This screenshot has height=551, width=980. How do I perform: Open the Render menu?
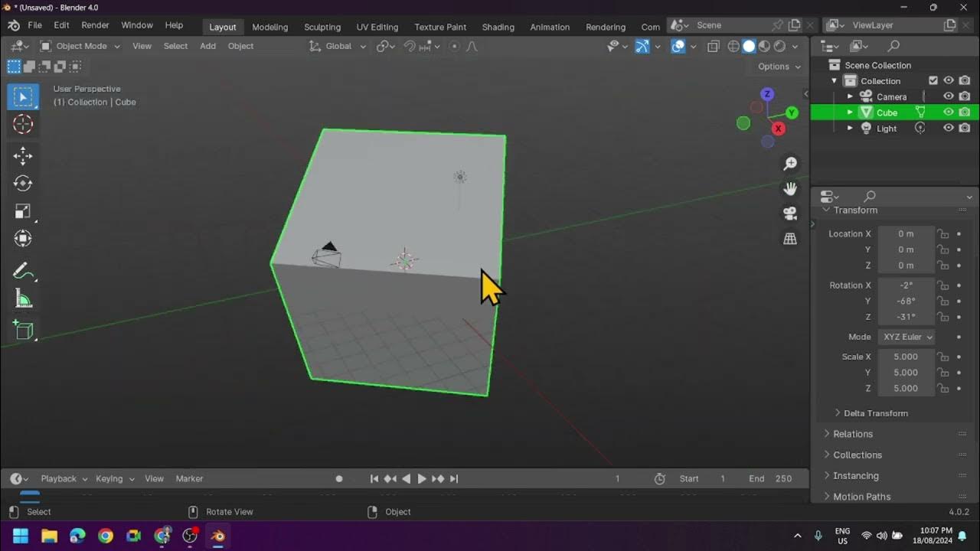[x=95, y=25]
